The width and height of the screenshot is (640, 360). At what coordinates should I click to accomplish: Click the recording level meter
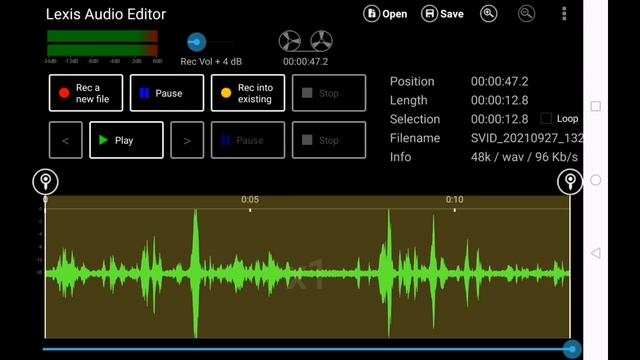pos(102,43)
